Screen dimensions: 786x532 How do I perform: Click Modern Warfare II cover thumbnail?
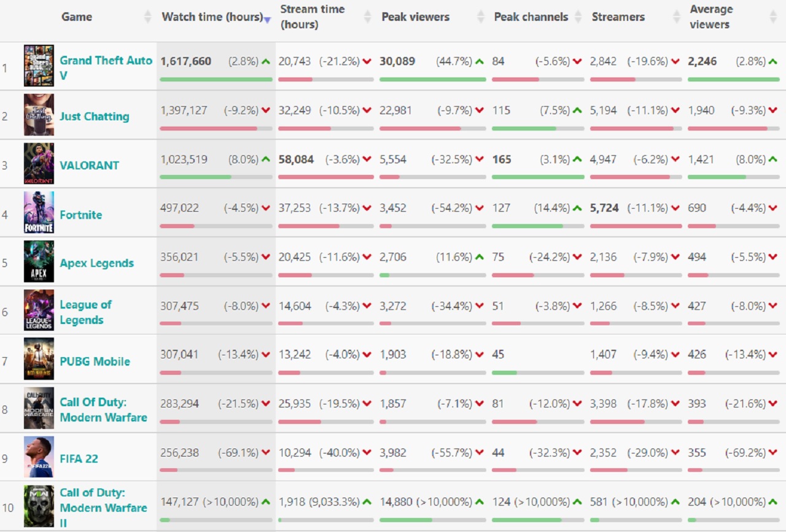[39, 506]
